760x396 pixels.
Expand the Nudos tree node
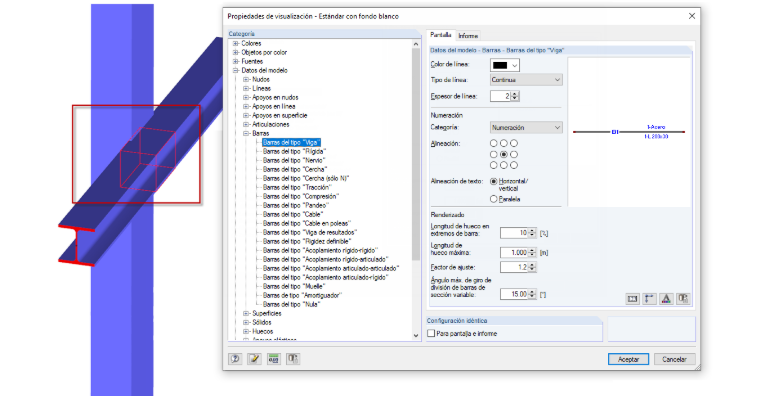[246, 79]
